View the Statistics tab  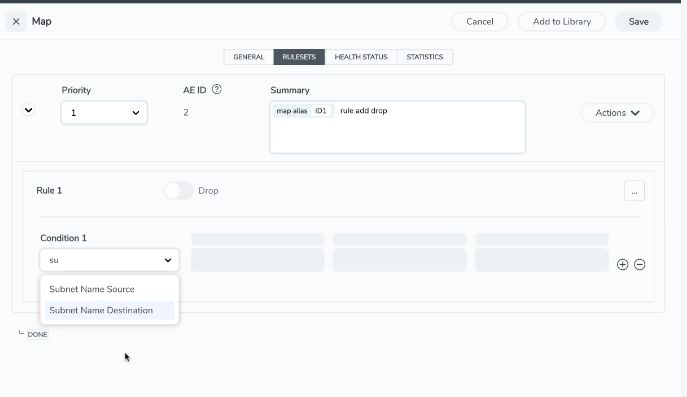[x=425, y=57]
